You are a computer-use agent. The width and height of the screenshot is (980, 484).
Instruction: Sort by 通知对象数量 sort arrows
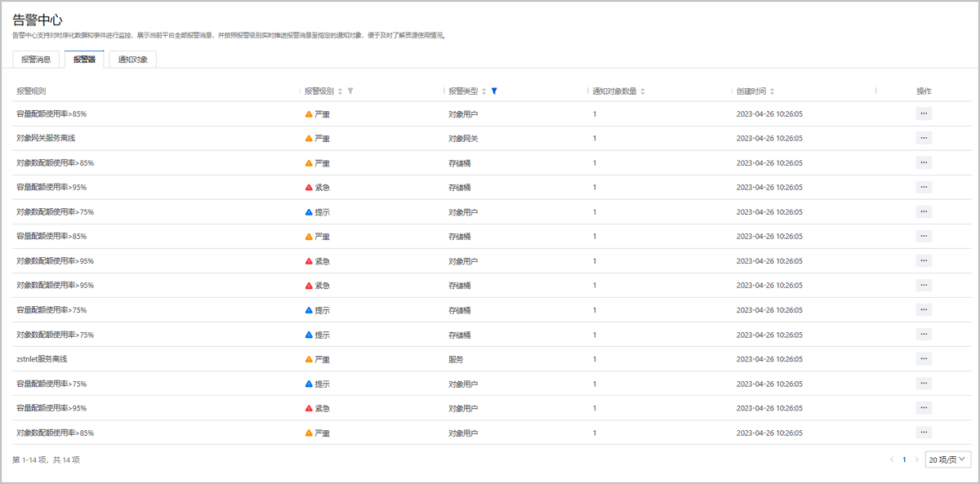point(643,91)
